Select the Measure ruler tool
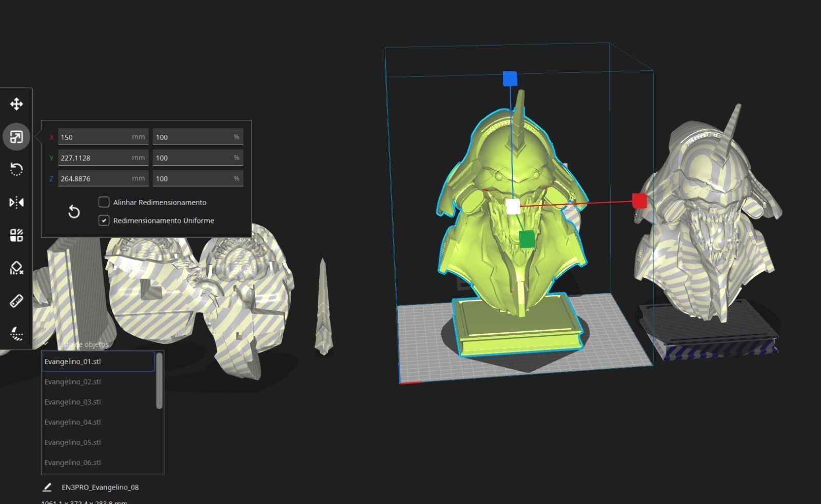Screen dimensions: 821x504 click(x=16, y=300)
